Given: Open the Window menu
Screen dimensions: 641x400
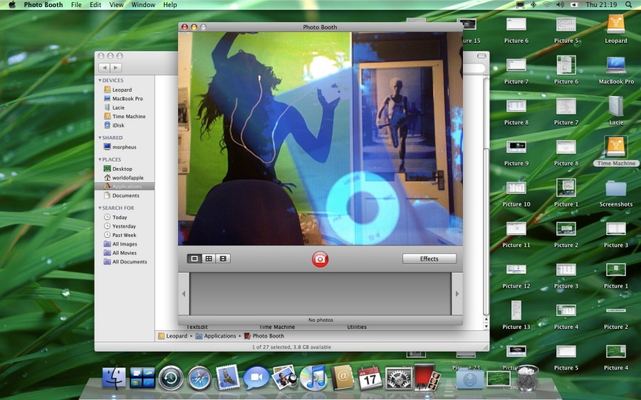Looking at the screenshot, I should coord(143,5).
